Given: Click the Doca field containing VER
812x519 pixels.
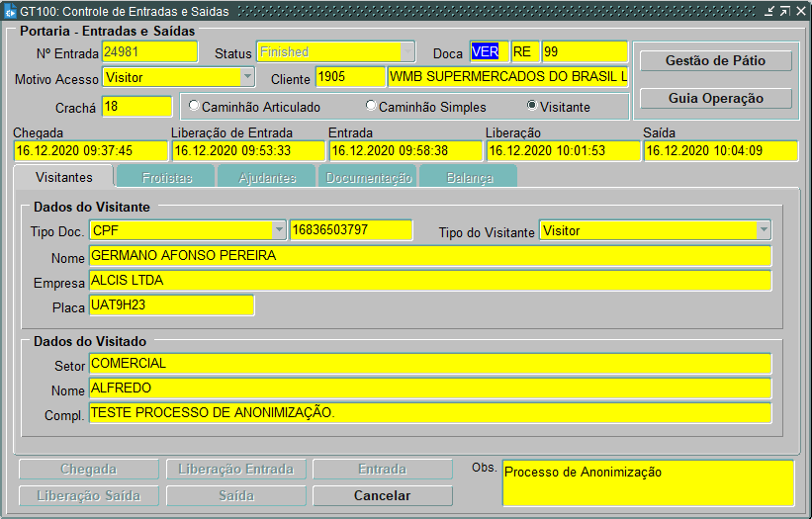Looking at the screenshot, I should click(490, 51).
